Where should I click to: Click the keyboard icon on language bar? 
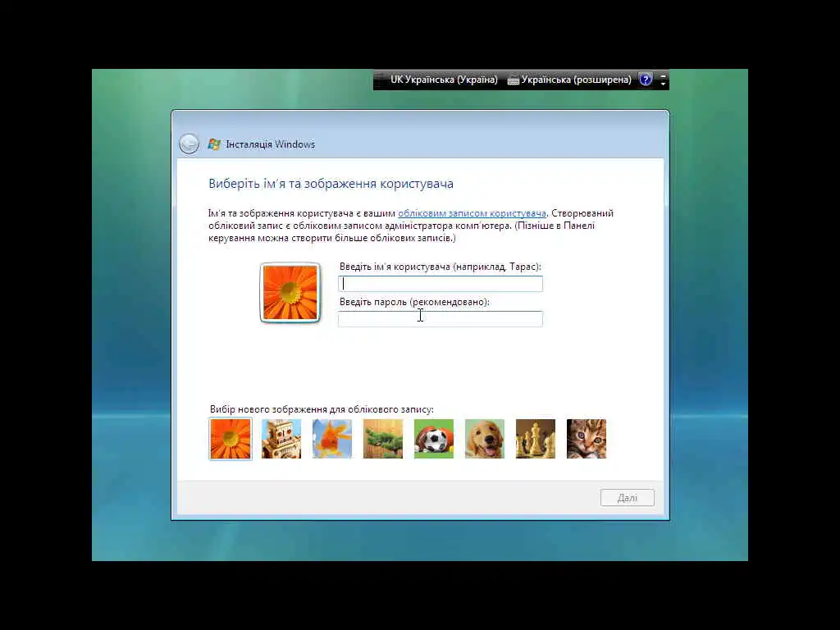[513, 80]
